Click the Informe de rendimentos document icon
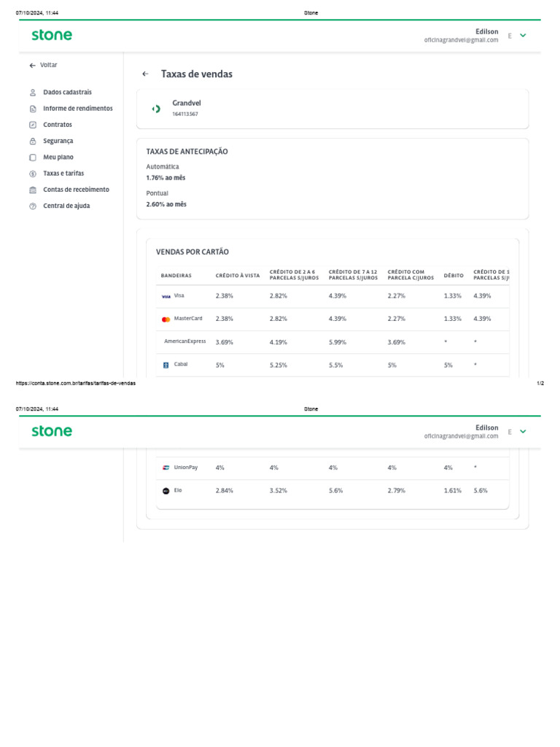 pyautogui.click(x=33, y=109)
